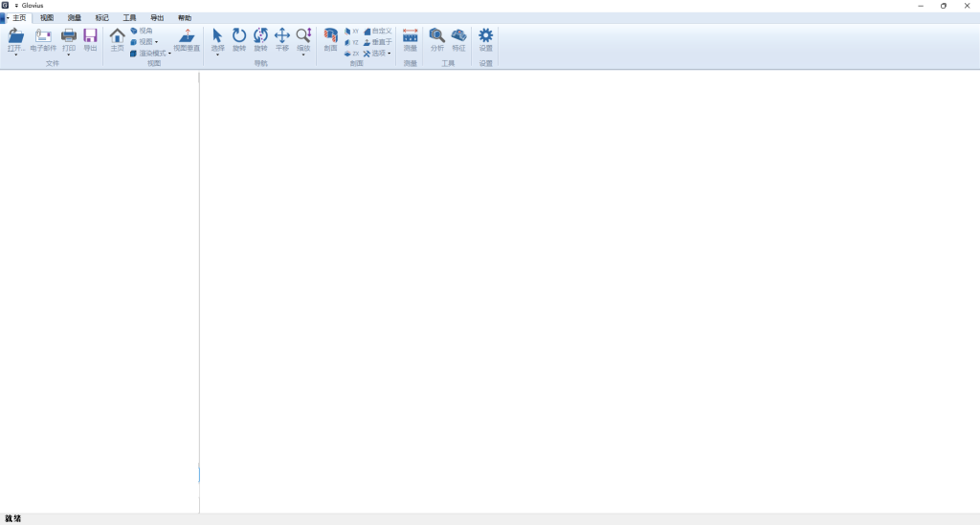Click the 电子邮件 icon in the ribbon
The width and height of the screenshot is (980, 525).
click(43, 35)
